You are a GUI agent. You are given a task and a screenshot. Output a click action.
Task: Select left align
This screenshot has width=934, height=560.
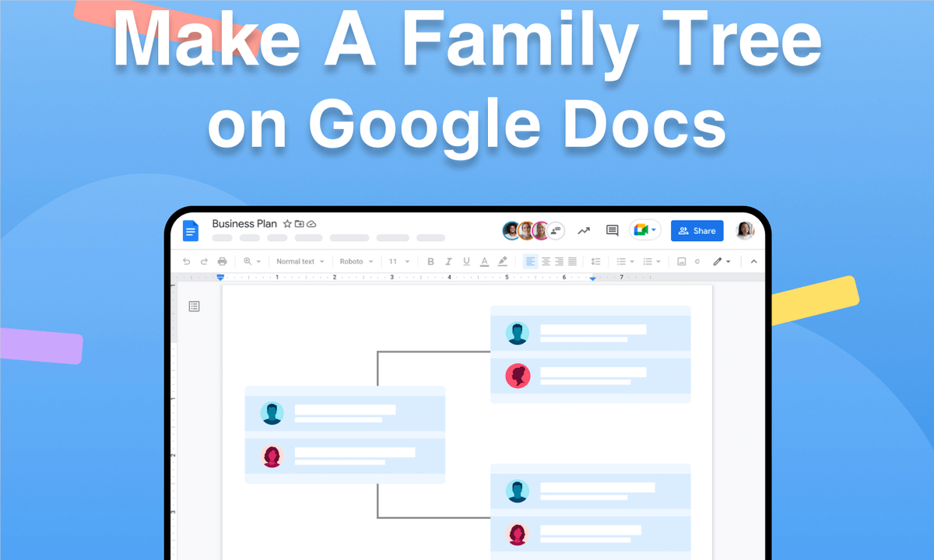pos(530,261)
